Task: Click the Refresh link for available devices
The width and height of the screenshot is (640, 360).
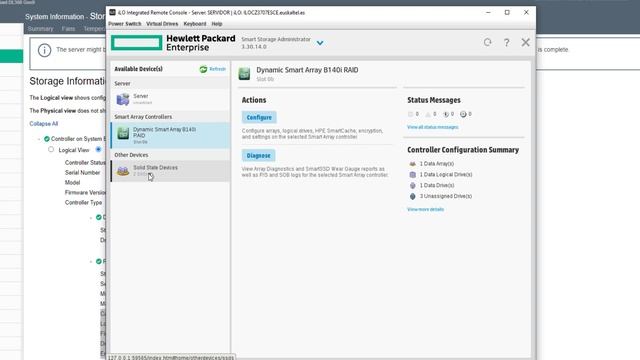Action: click(217, 69)
